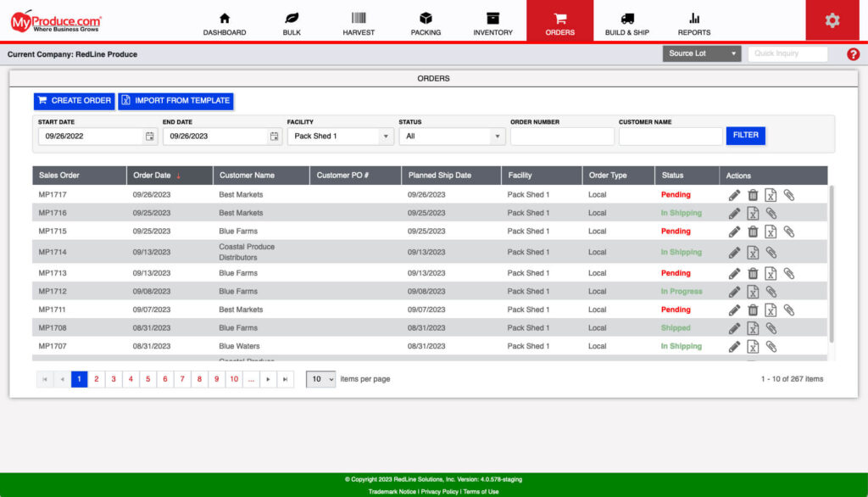
Task: Go to the Dashboard
Action: coord(224,21)
